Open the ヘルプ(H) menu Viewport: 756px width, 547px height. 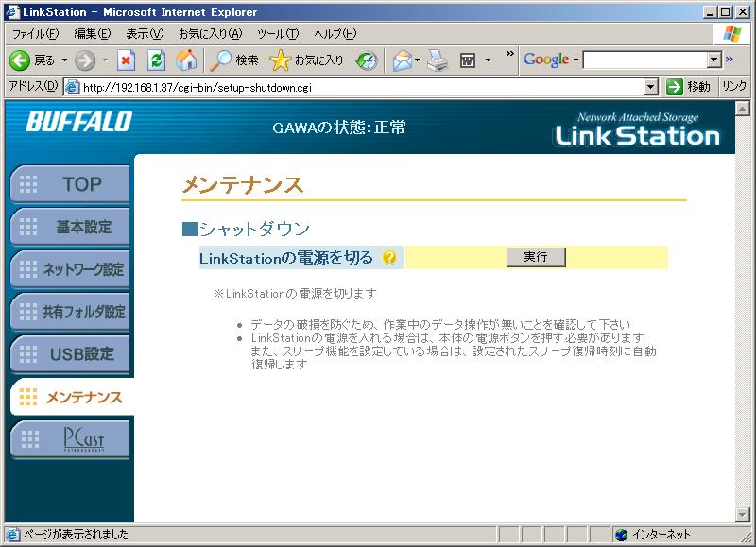[x=335, y=34]
